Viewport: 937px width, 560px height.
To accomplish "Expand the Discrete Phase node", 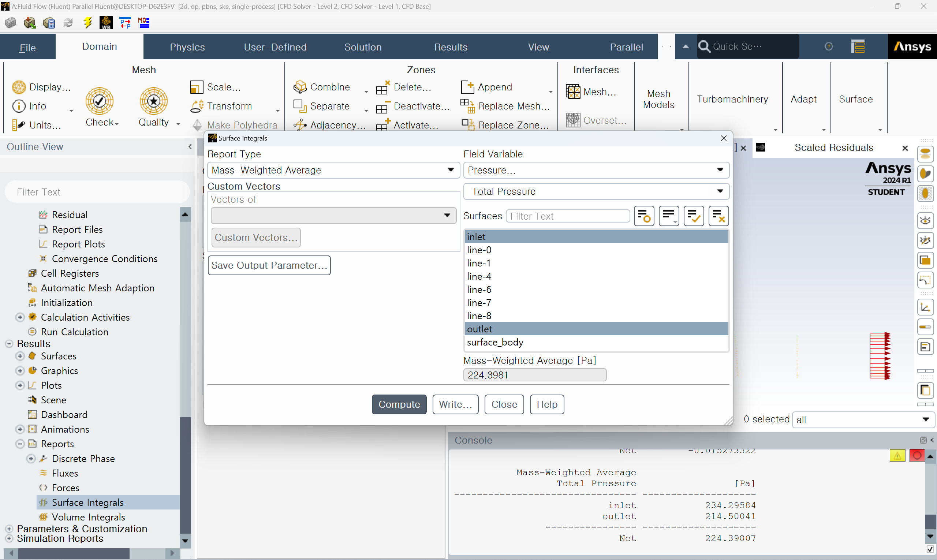I will click(x=31, y=459).
